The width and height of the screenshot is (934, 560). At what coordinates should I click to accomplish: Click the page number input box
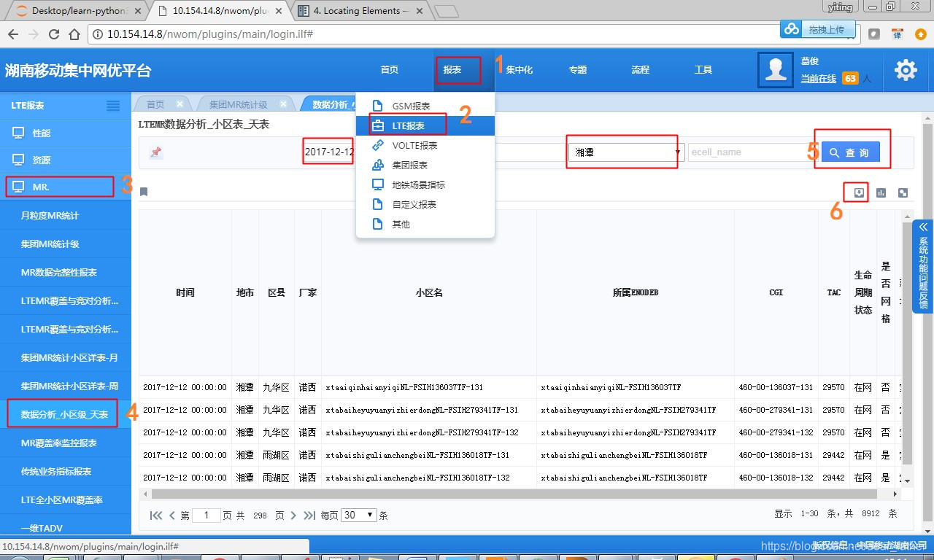pos(207,515)
